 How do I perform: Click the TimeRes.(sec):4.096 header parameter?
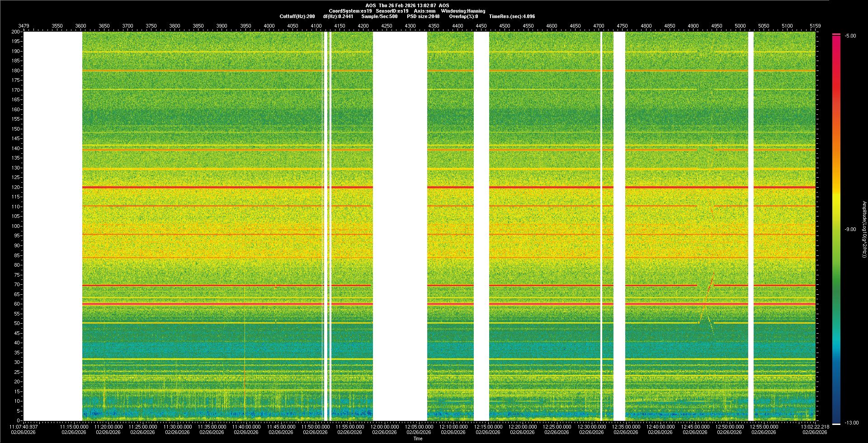point(512,16)
